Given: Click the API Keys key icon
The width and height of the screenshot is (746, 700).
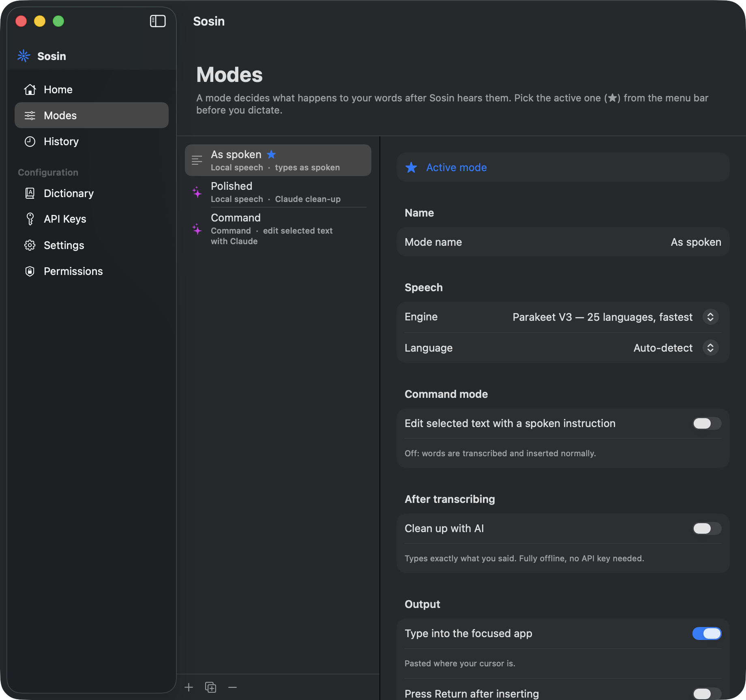Looking at the screenshot, I should point(30,219).
